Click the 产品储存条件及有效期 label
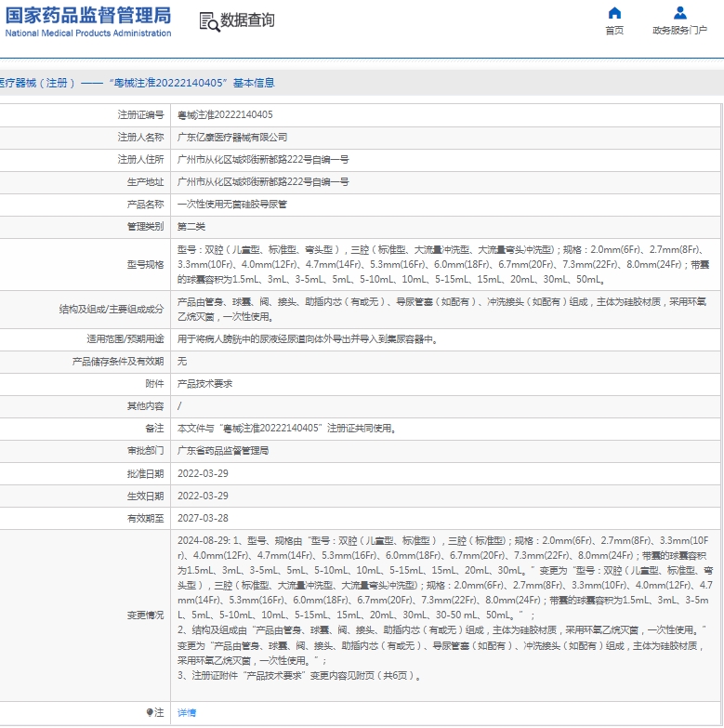The height and width of the screenshot is (728, 724). 118,362
